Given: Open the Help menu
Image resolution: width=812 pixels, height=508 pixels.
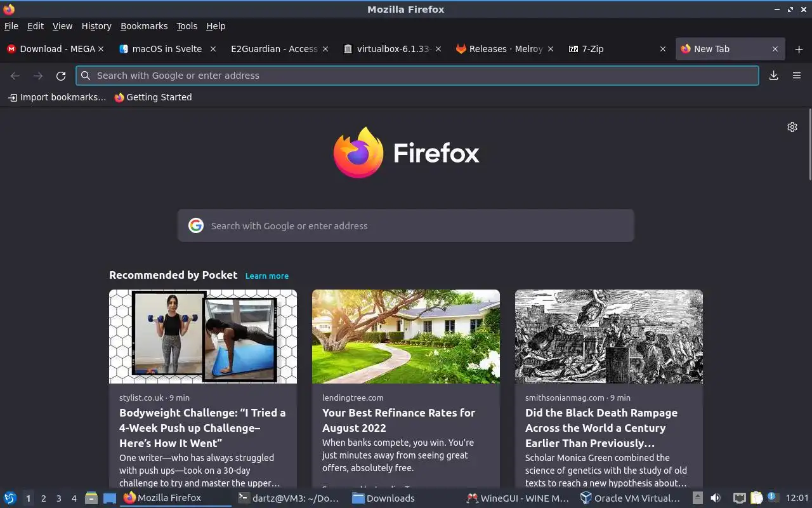Looking at the screenshot, I should point(216,26).
